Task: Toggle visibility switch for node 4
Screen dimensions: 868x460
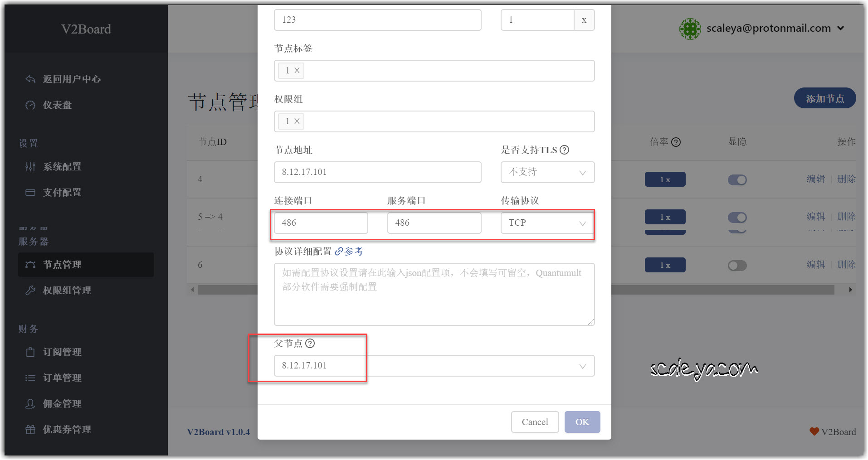Action: click(737, 180)
